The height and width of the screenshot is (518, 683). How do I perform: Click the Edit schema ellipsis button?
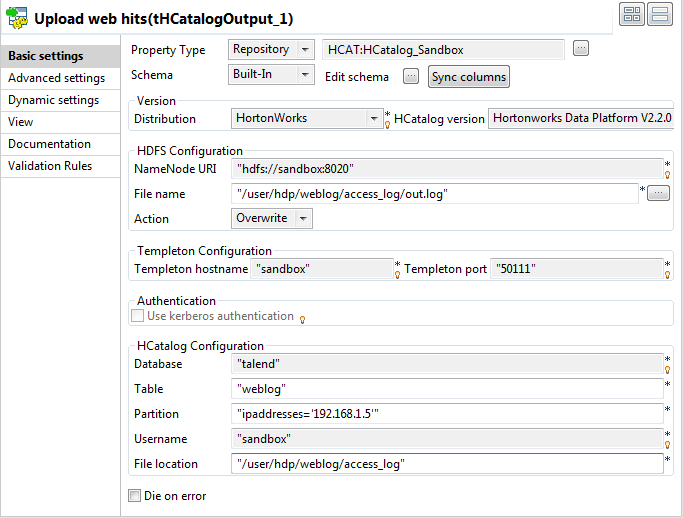pos(410,76)
